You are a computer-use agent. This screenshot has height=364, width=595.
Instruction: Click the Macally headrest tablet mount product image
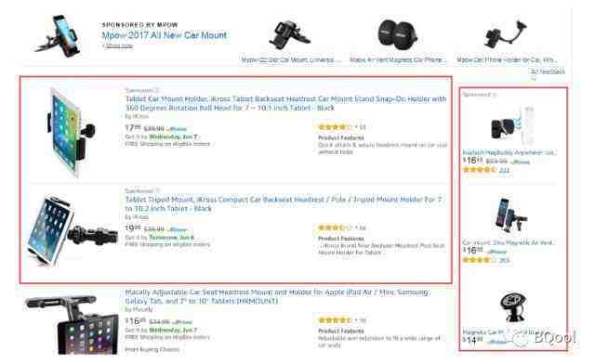72,325
